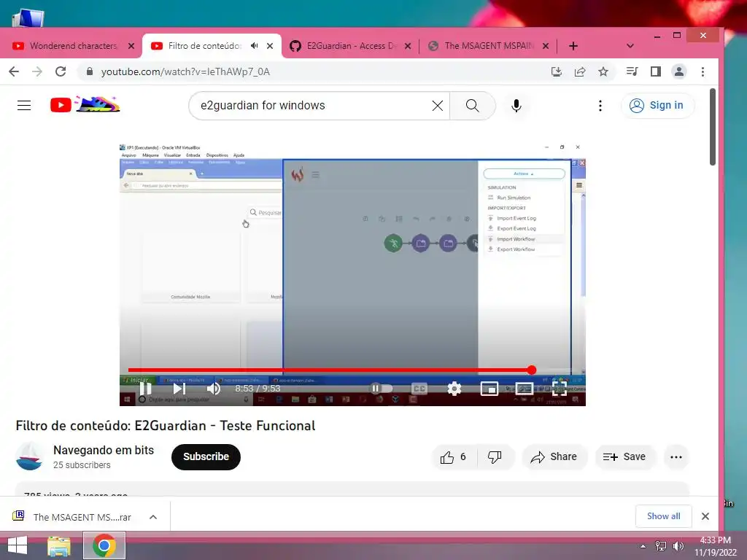Image resolution: width=747 pixels, height=560 pixels.
Task: Open Chrome profile avatar
Action: click(679, 71)
